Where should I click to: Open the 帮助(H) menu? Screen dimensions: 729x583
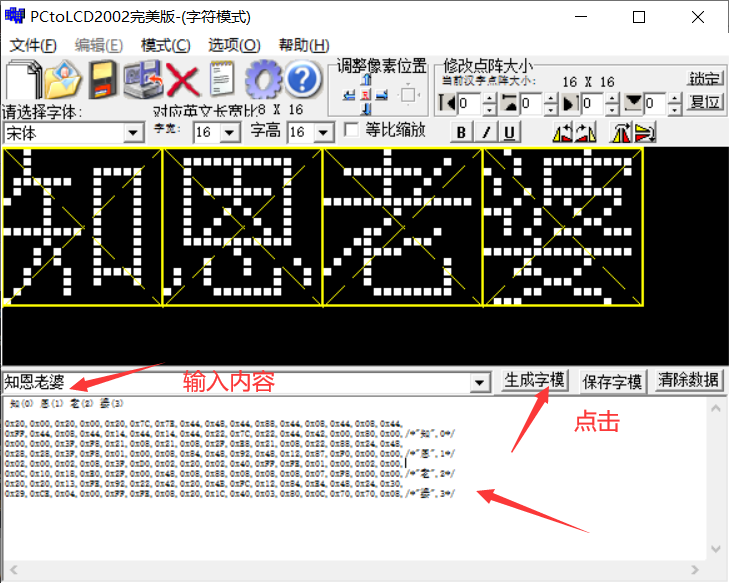(304, 46)
